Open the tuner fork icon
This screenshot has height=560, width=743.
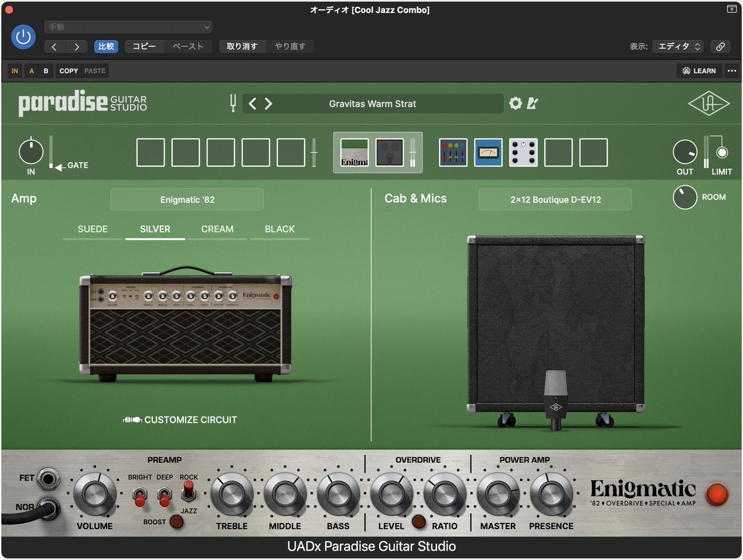pos(233,104)
